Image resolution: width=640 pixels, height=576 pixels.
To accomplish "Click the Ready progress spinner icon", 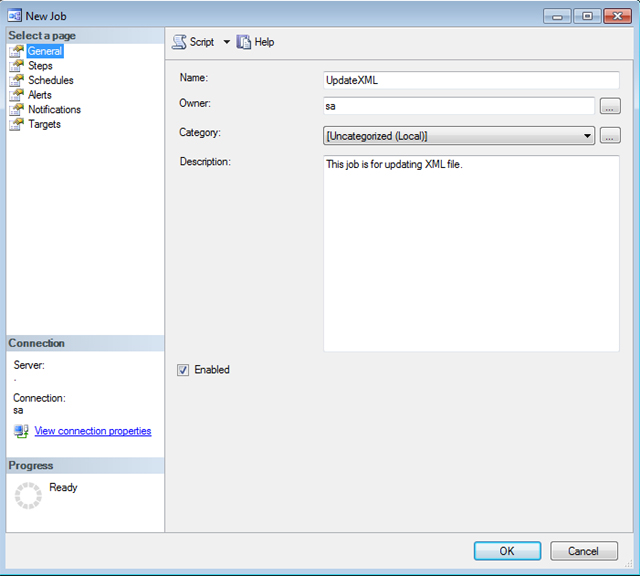I will click(x=28, y=496).
